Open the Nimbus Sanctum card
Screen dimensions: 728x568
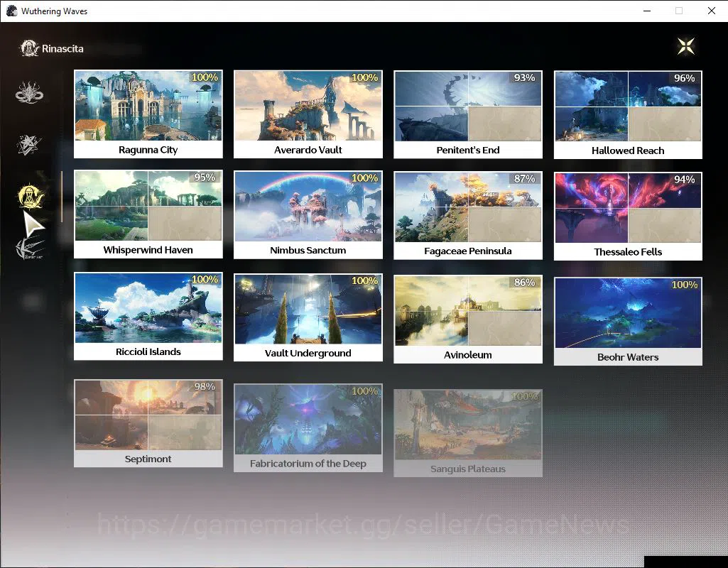(308, 215)
